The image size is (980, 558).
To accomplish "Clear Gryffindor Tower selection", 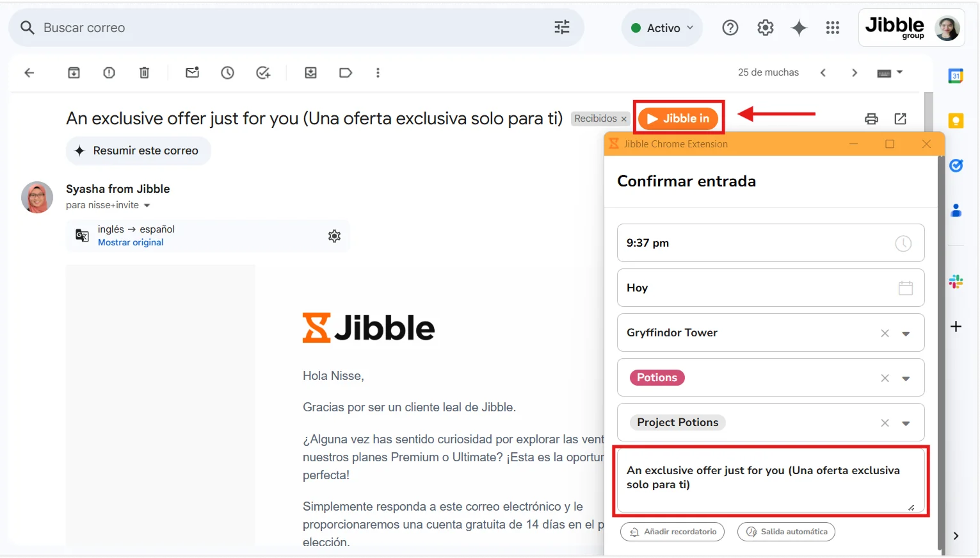I will coord(885,333).
